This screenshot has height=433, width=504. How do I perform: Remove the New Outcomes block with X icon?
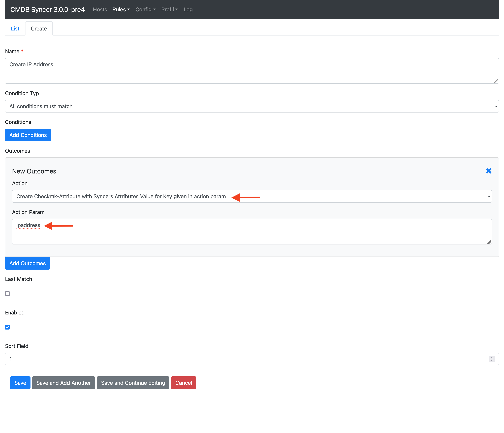point(488,171)
